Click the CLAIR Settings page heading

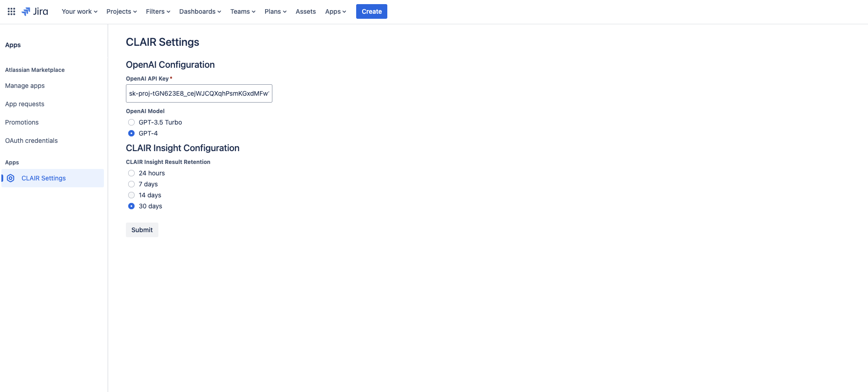coord(163,42)
